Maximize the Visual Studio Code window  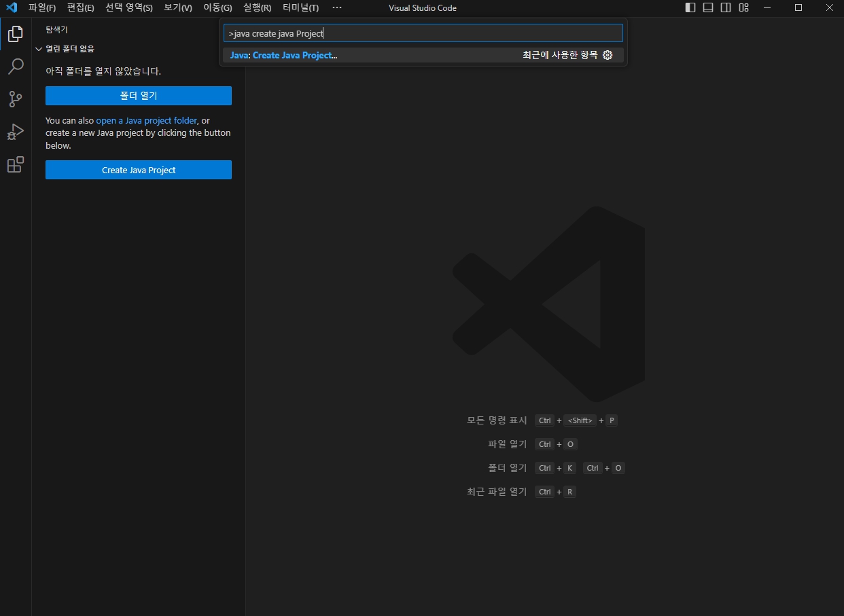pyautogui.click(x=798, y=8)
